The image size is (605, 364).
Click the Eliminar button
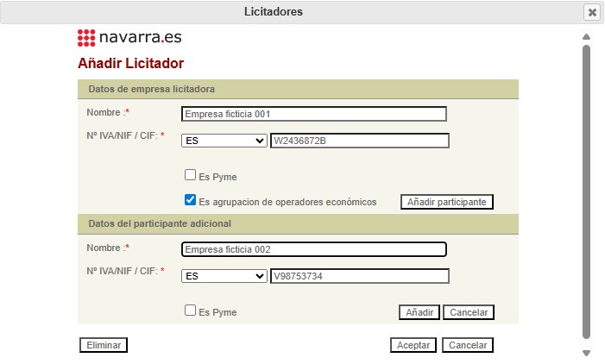(104, 345)
